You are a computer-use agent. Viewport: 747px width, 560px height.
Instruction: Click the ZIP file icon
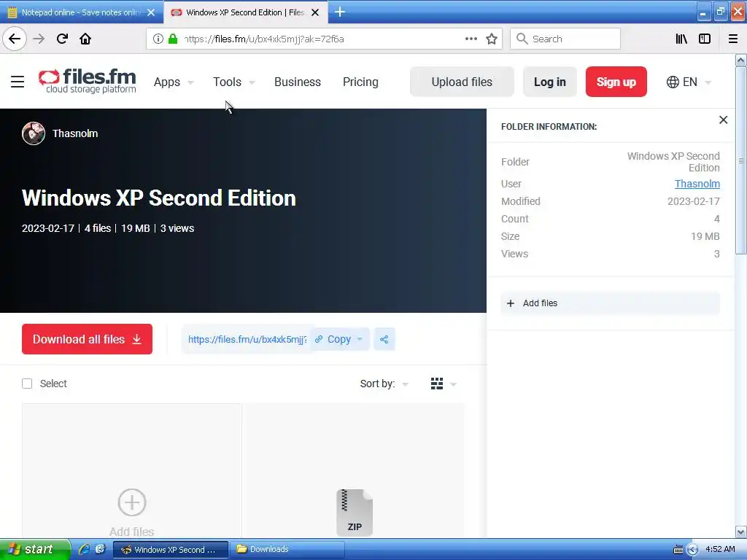355,513
